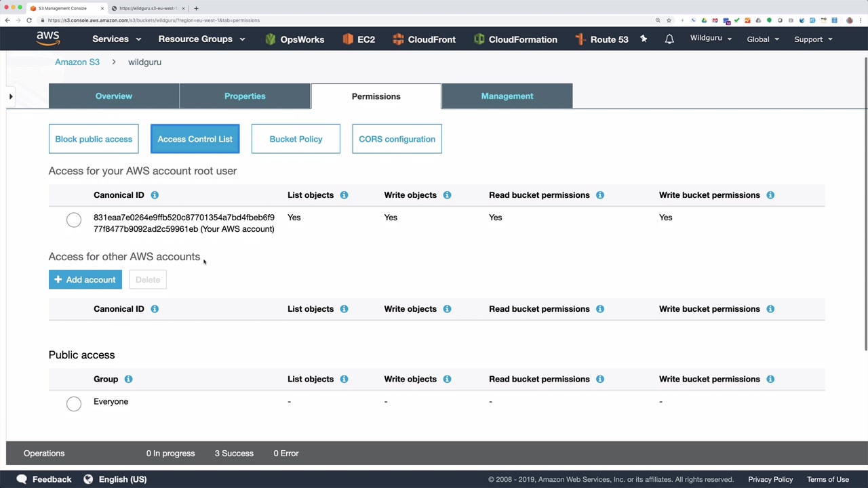Click info icon beside root user Canonical ID
868x488 pixels.
point(155,195)
